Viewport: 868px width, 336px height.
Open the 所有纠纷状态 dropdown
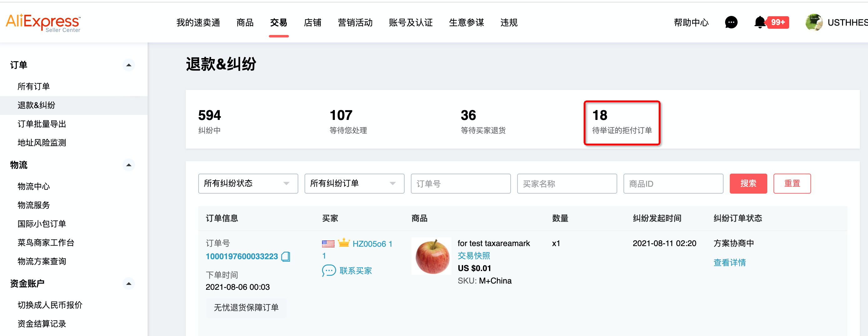pyautogui.click(x=248, y=184)
